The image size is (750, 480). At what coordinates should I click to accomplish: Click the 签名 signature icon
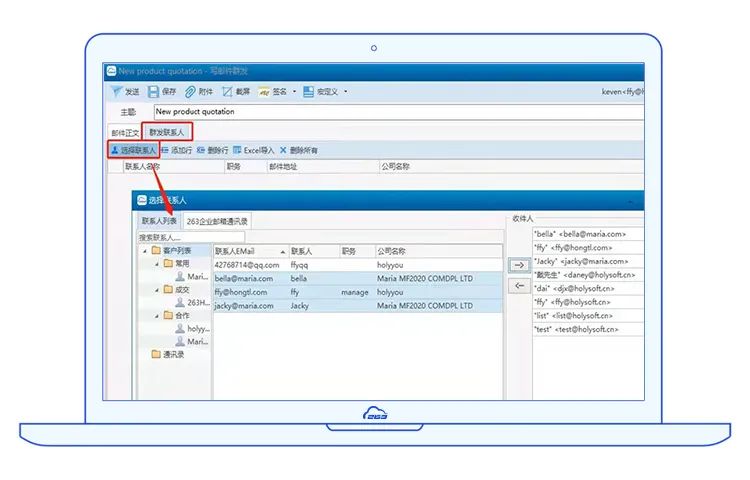tap(264, 92)
